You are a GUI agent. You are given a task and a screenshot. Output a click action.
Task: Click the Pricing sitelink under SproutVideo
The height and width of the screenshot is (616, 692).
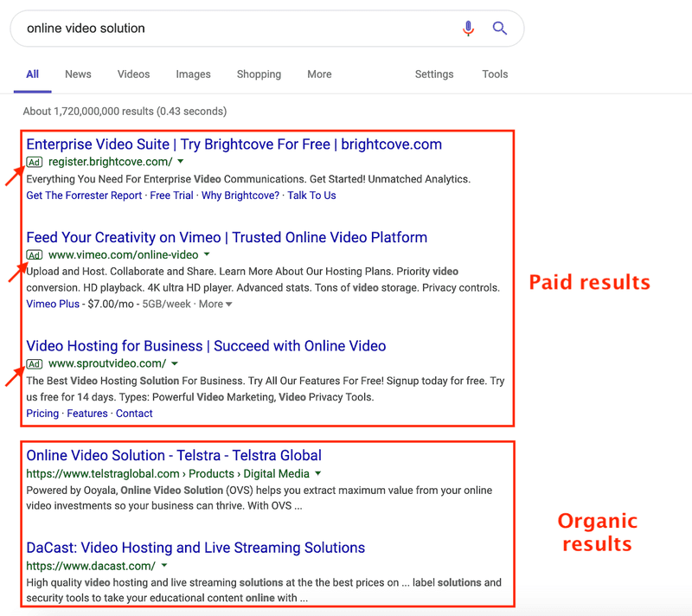coord(42,414)
